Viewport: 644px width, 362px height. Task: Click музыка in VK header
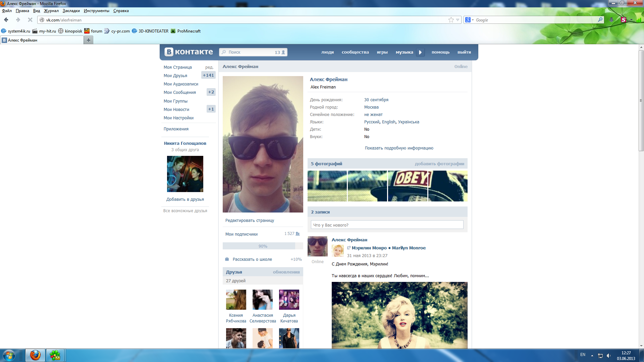click(x=404, y=52)
